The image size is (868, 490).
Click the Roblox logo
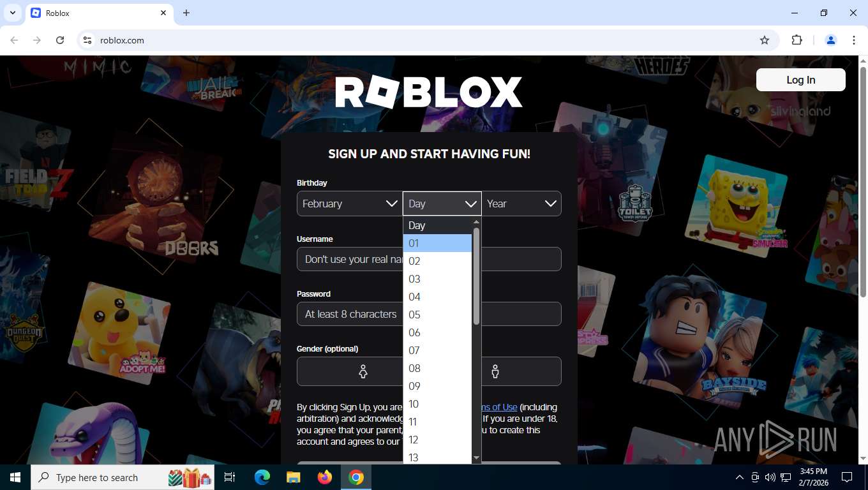(x=429, y=93)
